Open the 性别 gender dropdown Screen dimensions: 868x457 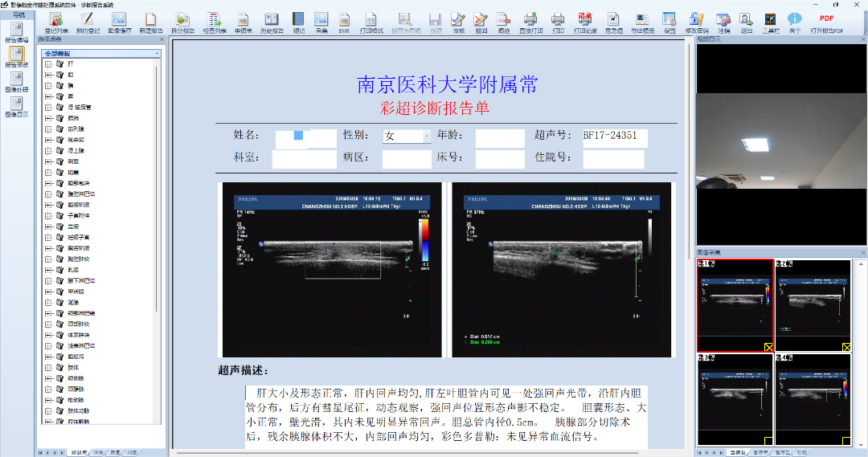pyautogui.click(x=427, y=136)
